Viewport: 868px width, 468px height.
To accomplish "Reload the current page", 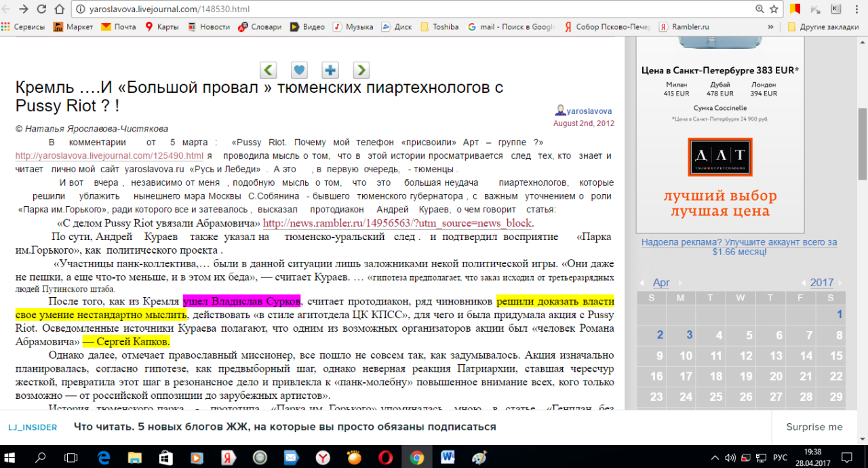I will tap(41, 9).
